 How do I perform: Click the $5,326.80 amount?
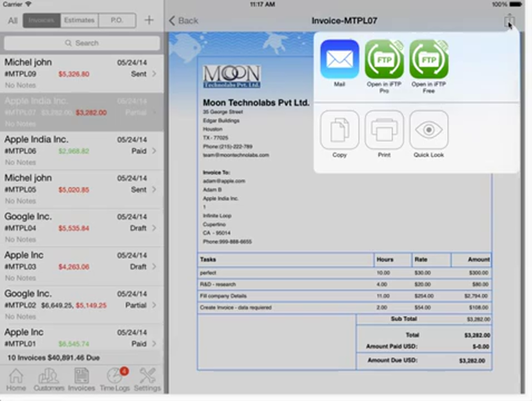(74, 74)
